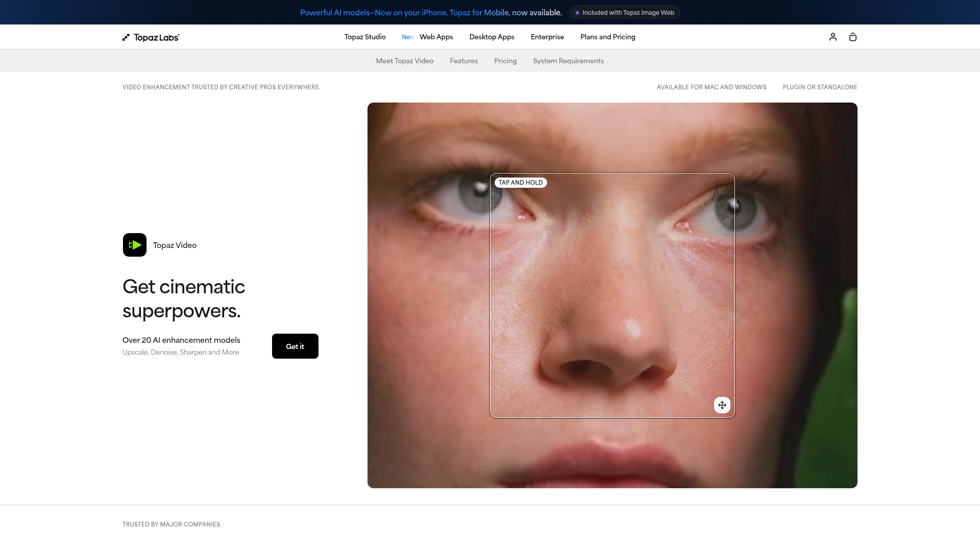
Task: Open Web Apps menu
Action: [436, 37]
